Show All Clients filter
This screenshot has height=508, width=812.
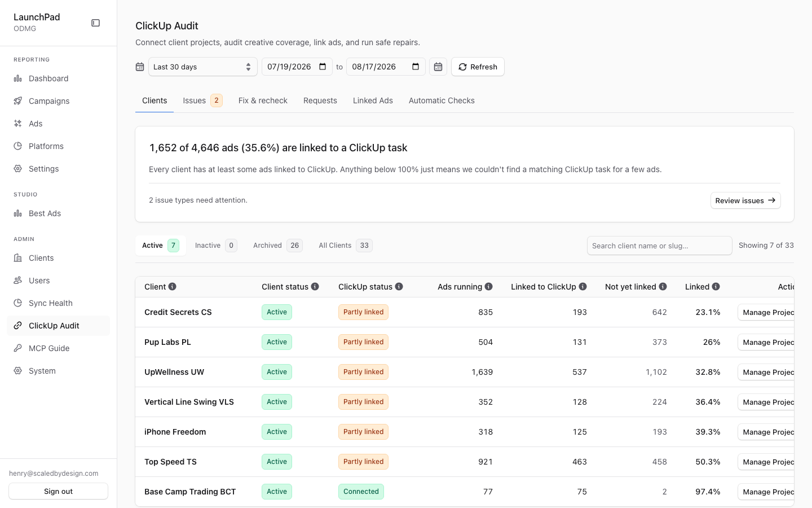point(345,246)
